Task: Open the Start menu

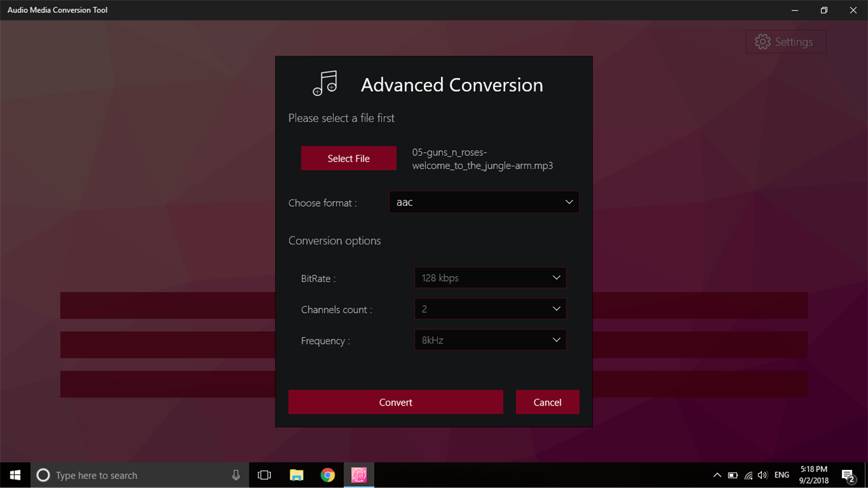Action: 15,475
